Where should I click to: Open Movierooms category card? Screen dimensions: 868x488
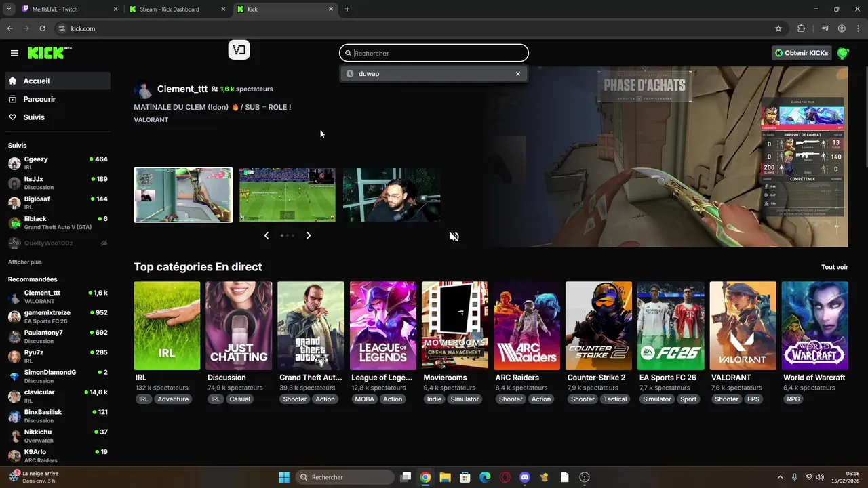point(454,326)
